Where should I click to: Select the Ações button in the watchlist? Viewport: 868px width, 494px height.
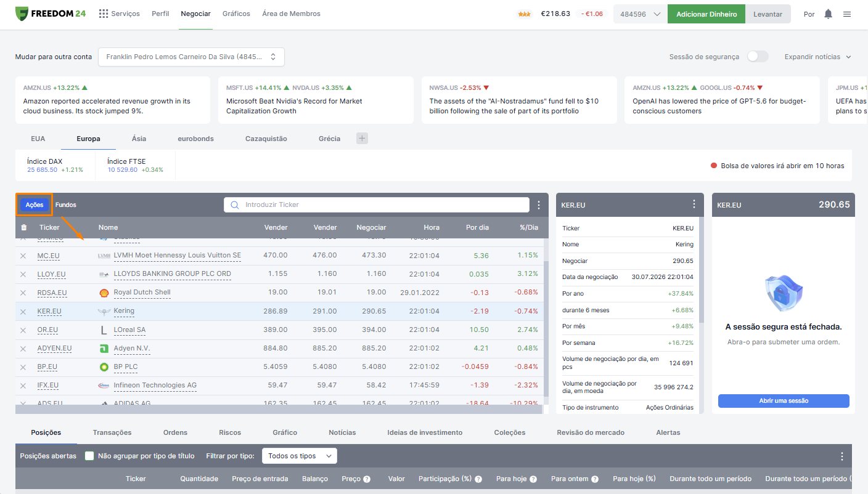click(35, 205)
